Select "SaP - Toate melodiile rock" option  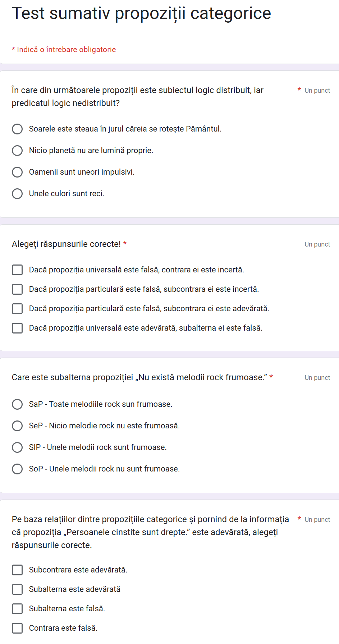point(17,404)
